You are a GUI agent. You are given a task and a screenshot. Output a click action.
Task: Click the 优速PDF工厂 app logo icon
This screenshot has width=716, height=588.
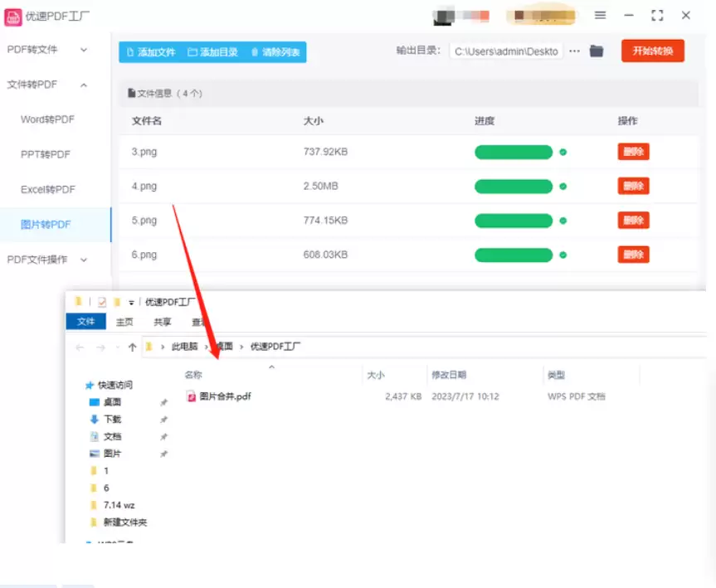(14, 16)
